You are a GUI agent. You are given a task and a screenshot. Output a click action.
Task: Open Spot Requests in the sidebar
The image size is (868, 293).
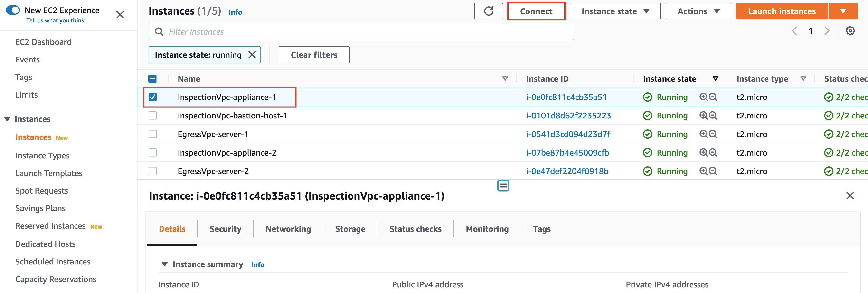(42, 191)
